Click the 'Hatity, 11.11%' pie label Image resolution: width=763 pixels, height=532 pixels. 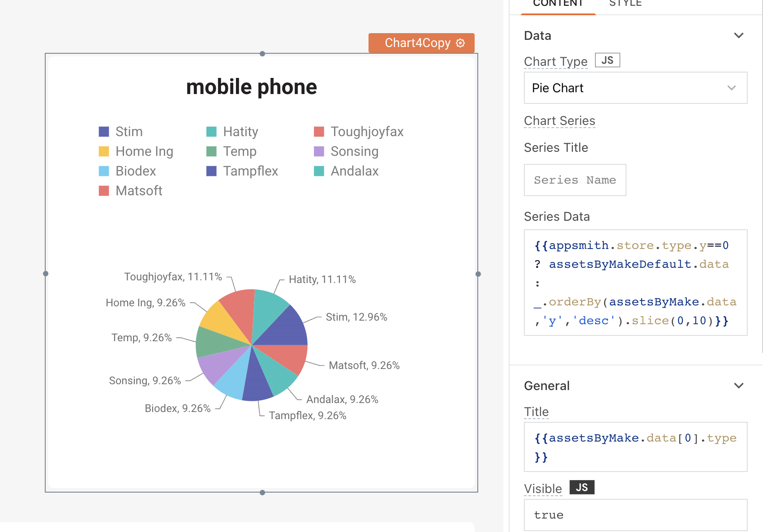(x=322, y=279)
